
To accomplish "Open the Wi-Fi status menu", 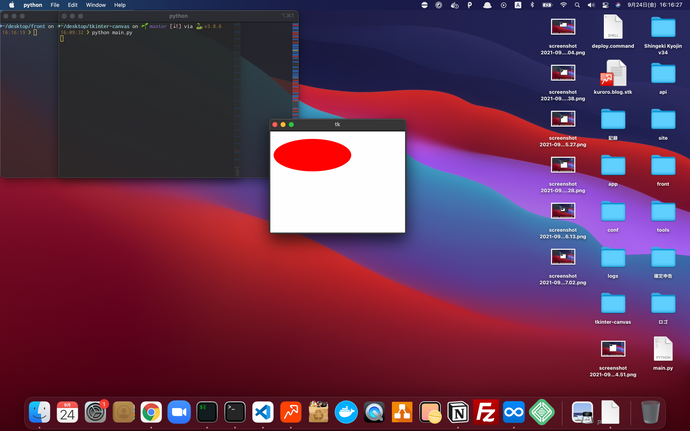I will 563,5.
